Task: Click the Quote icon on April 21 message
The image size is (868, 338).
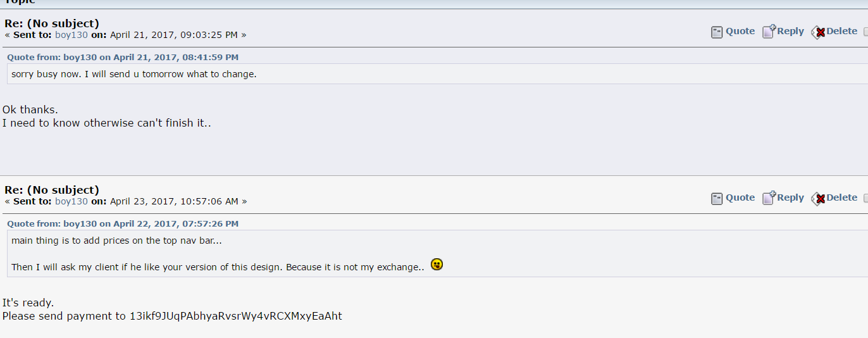Action: (x=717, y=32)
